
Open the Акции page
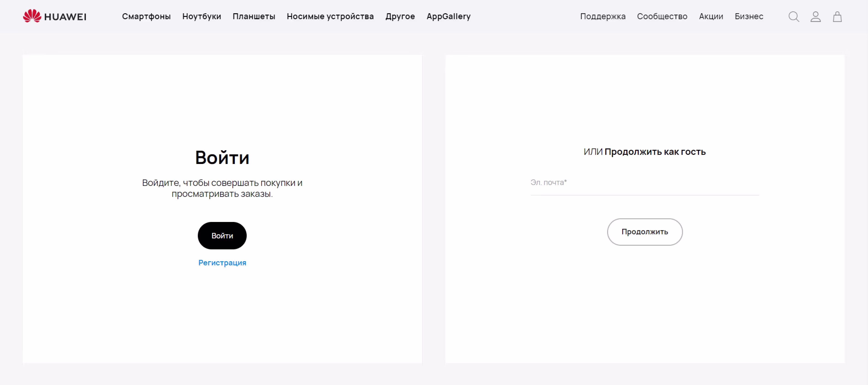tap(711, 16)
